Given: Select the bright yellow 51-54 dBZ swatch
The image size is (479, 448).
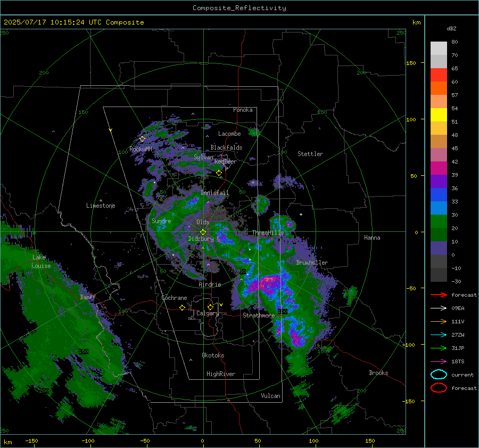Looking at the screenshot, I should 439,115.
